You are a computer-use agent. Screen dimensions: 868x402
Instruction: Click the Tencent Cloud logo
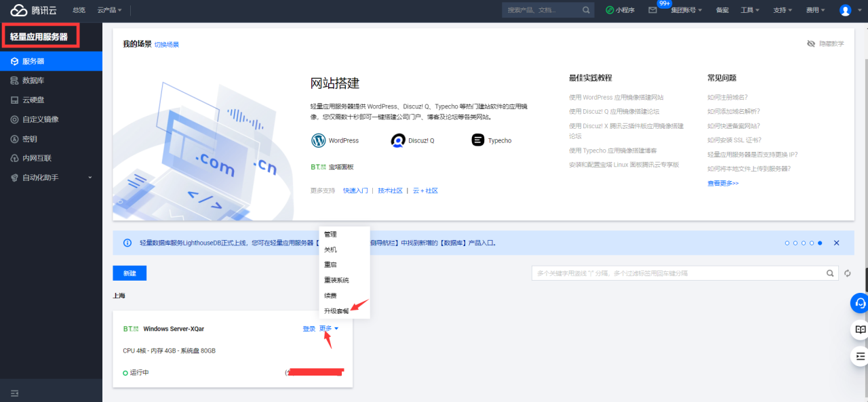coord(34,10)
